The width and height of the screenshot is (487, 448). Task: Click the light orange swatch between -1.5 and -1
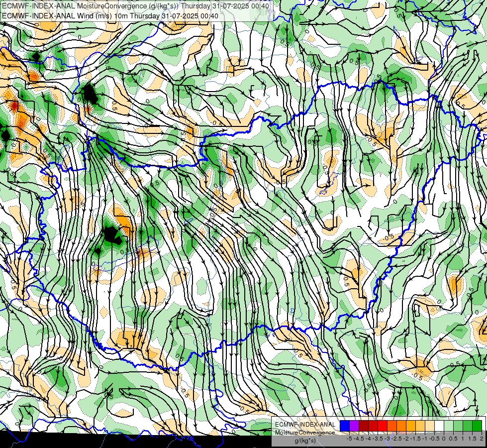(420, 426)
